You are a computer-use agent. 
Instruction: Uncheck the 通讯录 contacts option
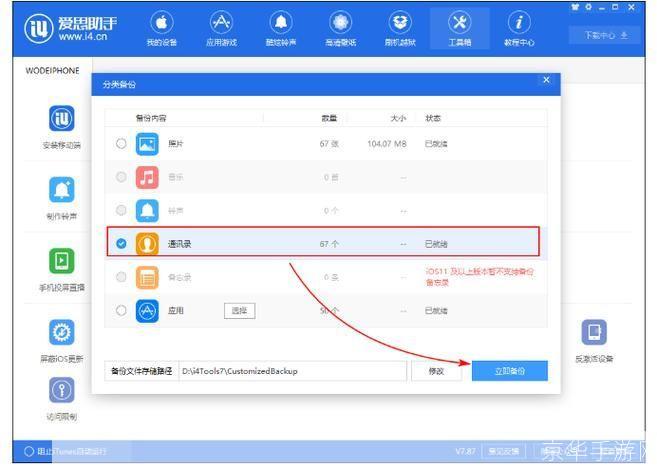click(x=121, y=243)
